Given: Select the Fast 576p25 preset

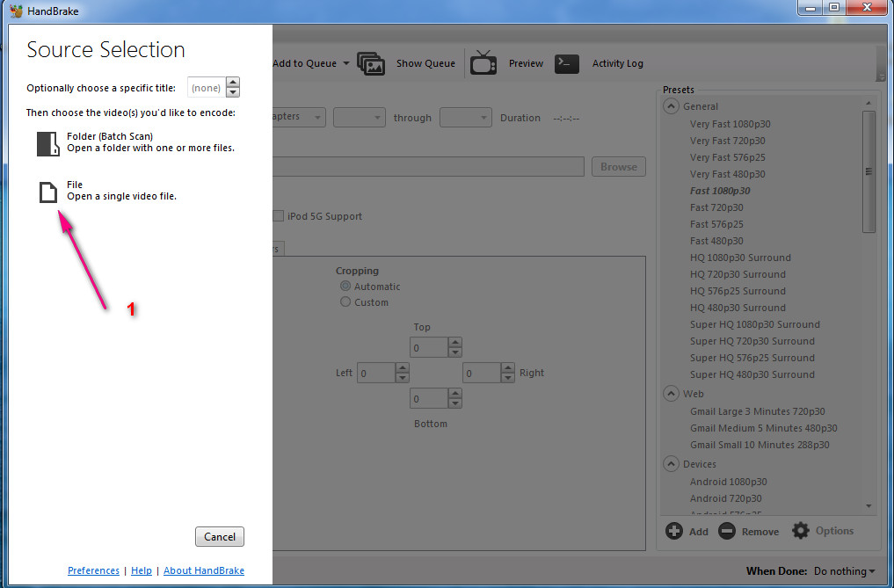Looking at the screenshot, I should tap(716, 224).
